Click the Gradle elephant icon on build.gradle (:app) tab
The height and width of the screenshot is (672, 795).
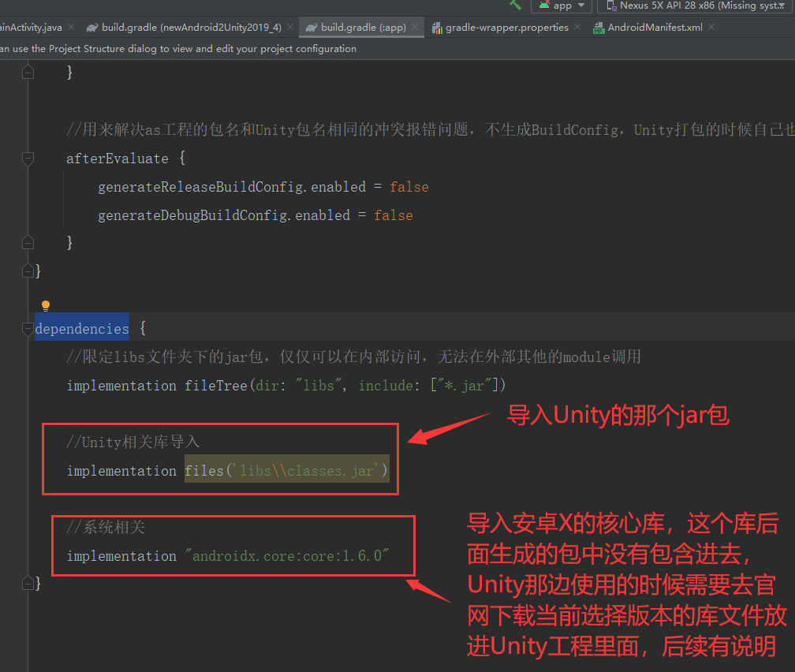pyautogui.click(x=312, y=27)
